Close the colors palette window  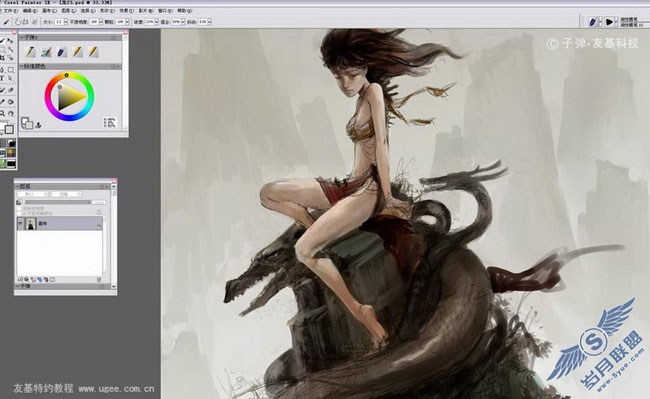pyautogui.click(x=125, y=31)
